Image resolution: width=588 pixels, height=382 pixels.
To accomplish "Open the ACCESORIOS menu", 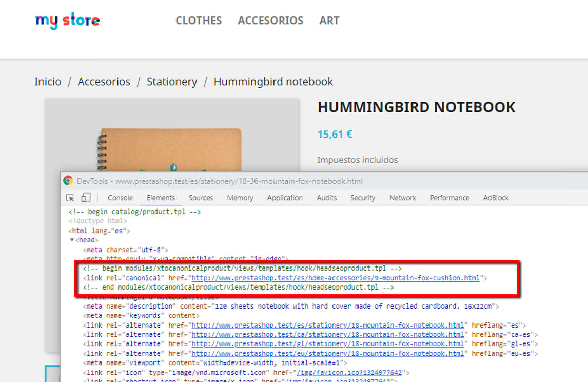I will [270, 21].
